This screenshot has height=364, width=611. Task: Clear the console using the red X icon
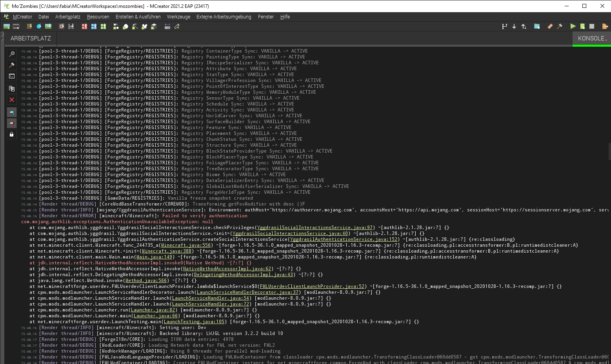(11, 100)
